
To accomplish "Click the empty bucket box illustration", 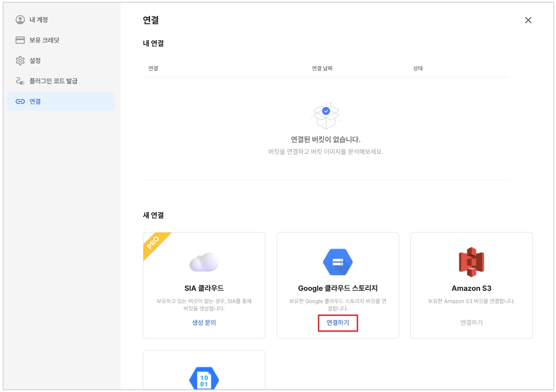I will (326, 115).
